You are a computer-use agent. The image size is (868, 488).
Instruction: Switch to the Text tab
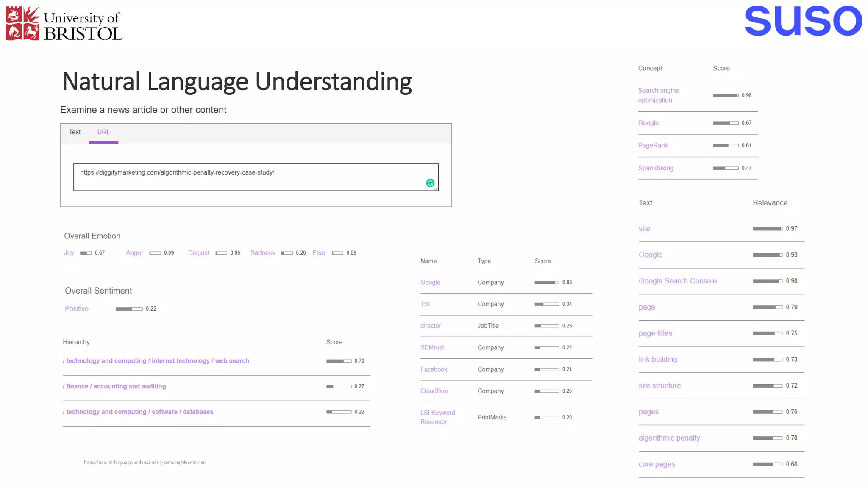pyautogui.click(x=75, y=132)
